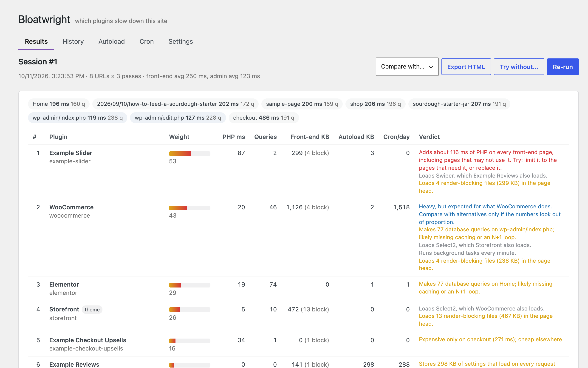Screen dimensions: 588x368
Task: Click the Example Slider weight bar
Action: point(189,154)
